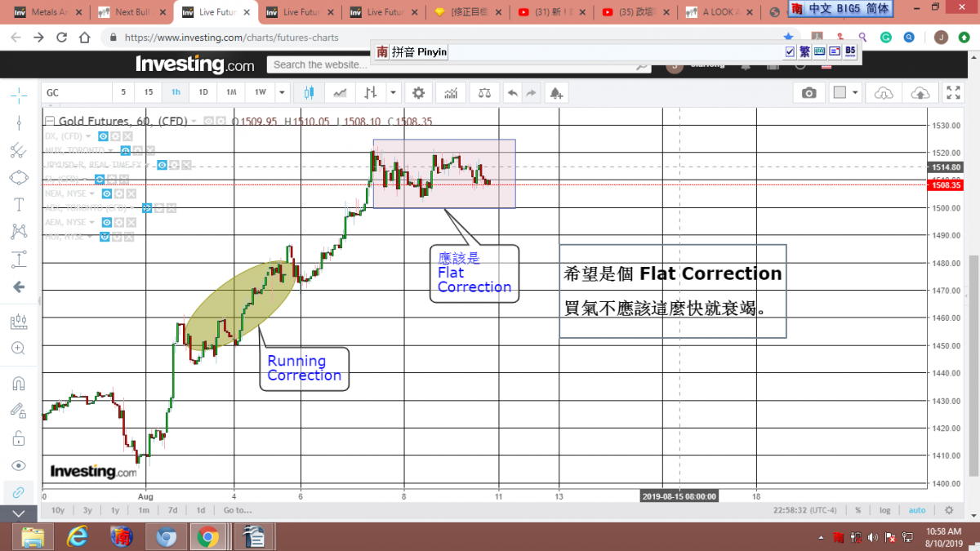Select the 5 minute interval

[123, 92]
